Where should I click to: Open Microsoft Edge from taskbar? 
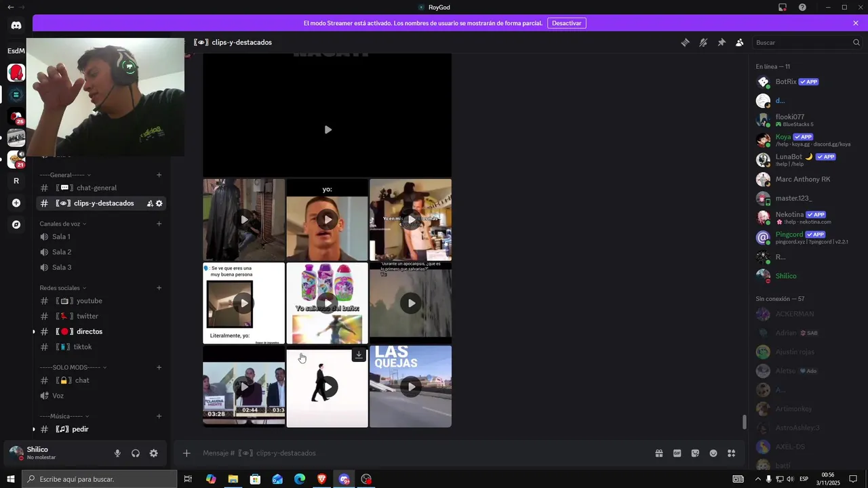[x=300, y=479]
